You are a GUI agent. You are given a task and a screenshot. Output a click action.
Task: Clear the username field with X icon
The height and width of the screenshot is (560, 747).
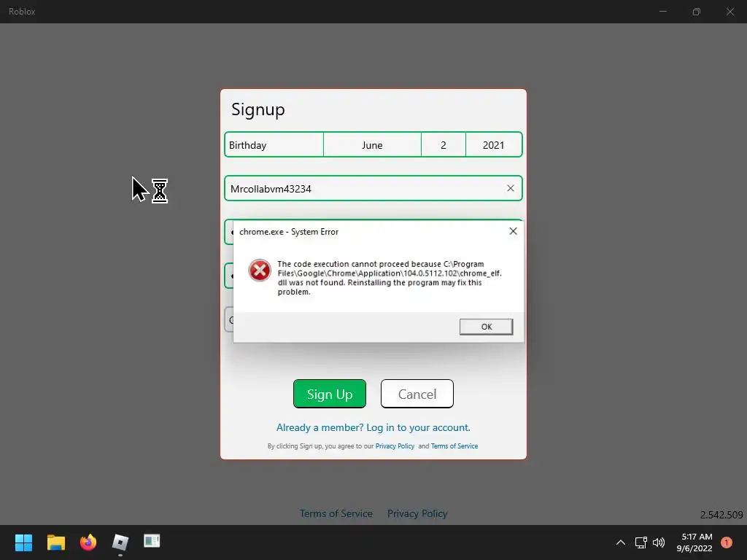click(510, 188)
